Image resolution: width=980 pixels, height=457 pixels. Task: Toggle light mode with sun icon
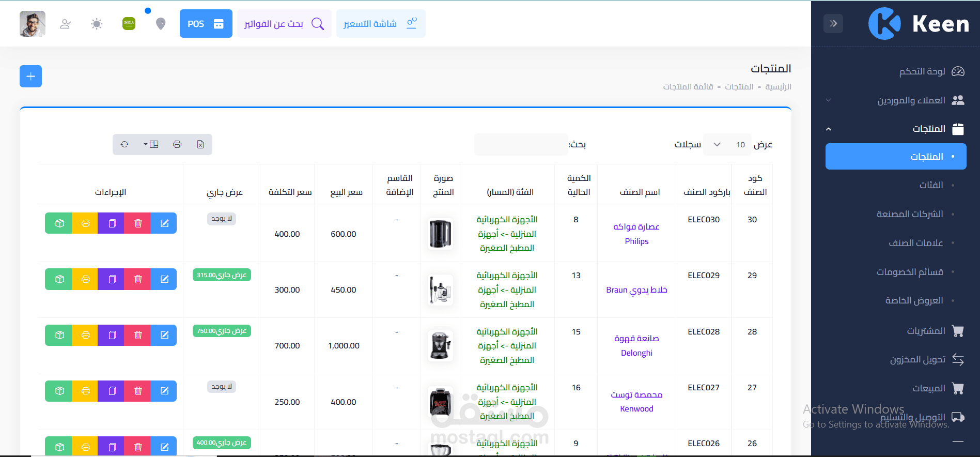click(97, 24)
